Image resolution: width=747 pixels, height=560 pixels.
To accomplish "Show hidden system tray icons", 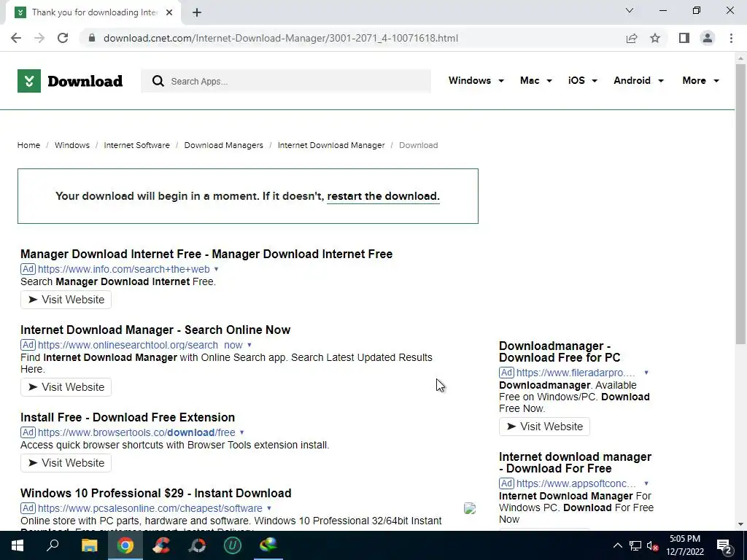I will [x=617, y=545].
